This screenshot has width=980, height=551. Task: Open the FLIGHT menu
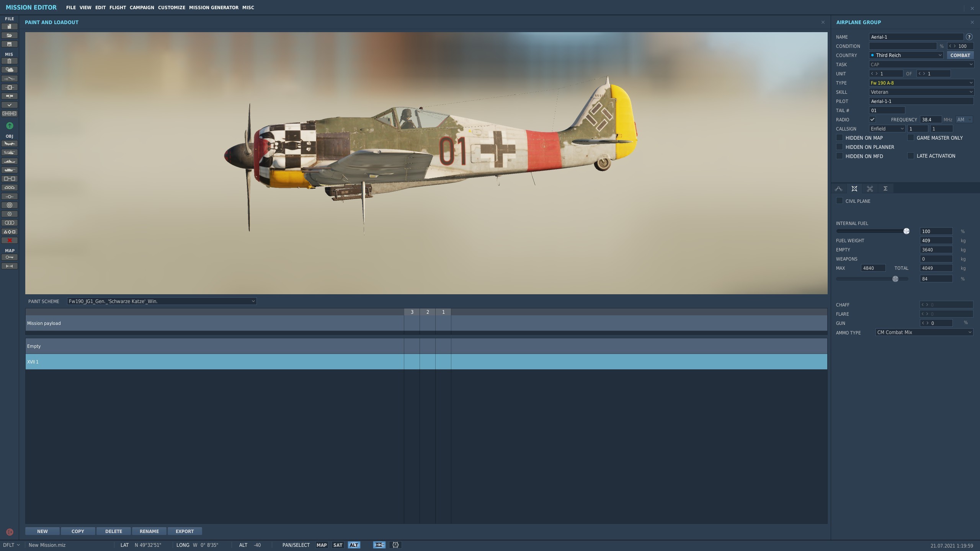pyautogui.click(x=118, y=7)
